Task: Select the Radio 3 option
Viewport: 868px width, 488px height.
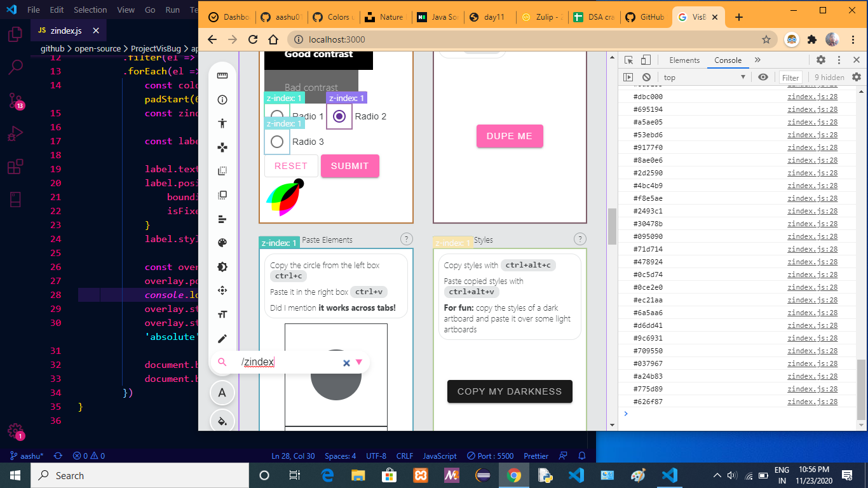Action: pos(276,142)
